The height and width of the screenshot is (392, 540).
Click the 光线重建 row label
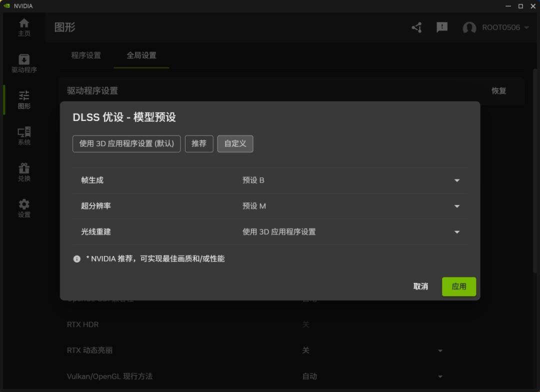(x=95, y=232)
